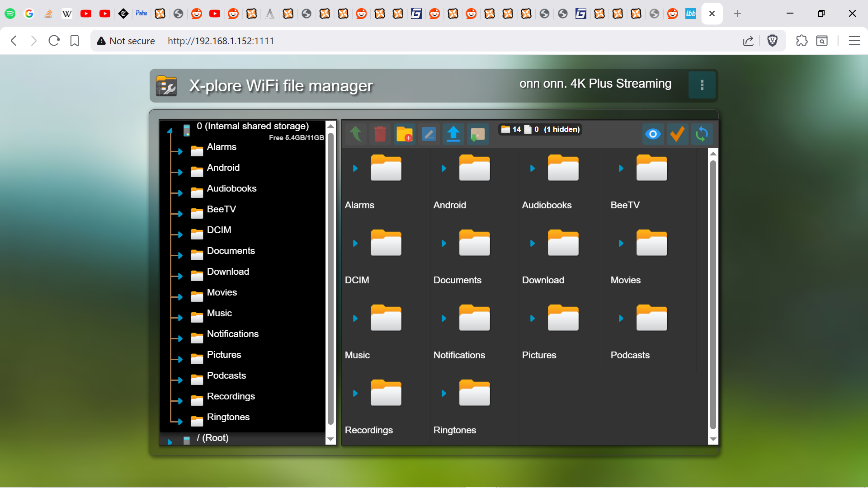The width and height of the screenshot is (868, 488).
Task: Click the rename pencil icon
Action: coord(429,134)
